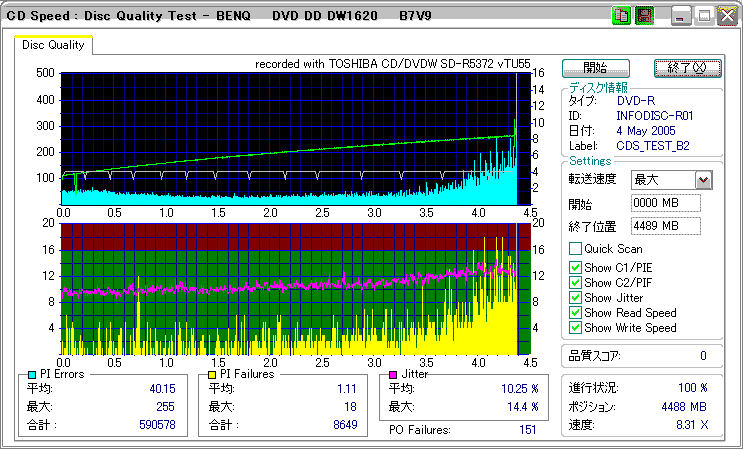Click the cyan PI Errors legend square

click(32, 374)
